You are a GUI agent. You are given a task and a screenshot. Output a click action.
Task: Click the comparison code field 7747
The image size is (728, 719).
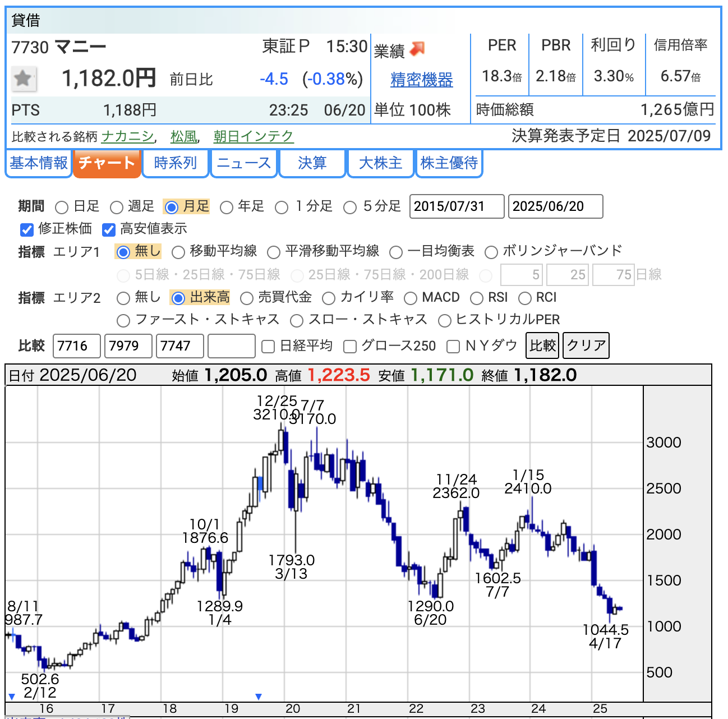(180, 346)
